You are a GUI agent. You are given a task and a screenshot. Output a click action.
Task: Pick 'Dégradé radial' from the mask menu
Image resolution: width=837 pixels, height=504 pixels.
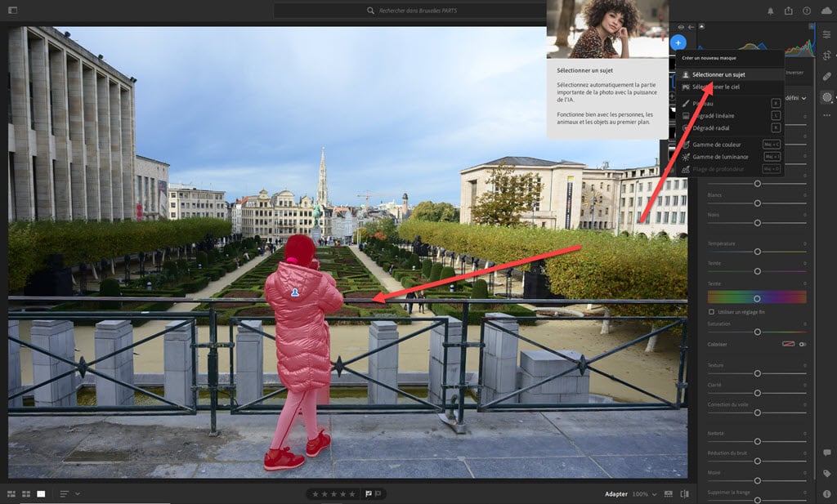(730, 128)
